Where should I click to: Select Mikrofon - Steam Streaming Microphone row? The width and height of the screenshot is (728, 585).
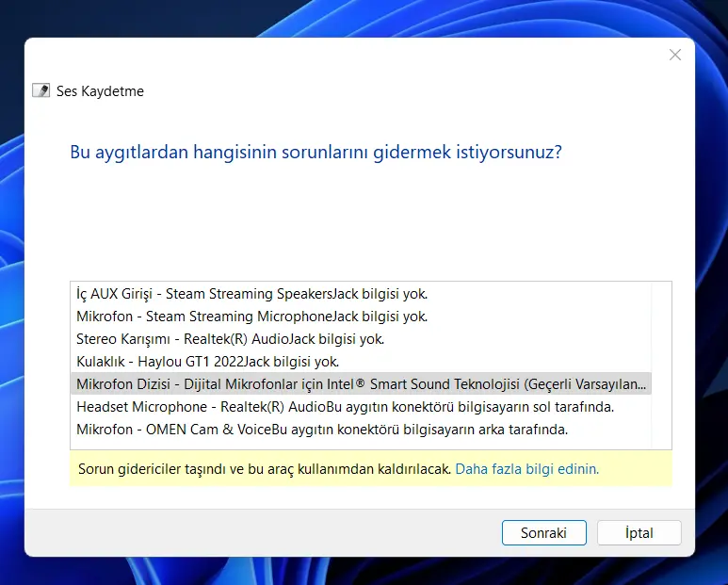362,317
